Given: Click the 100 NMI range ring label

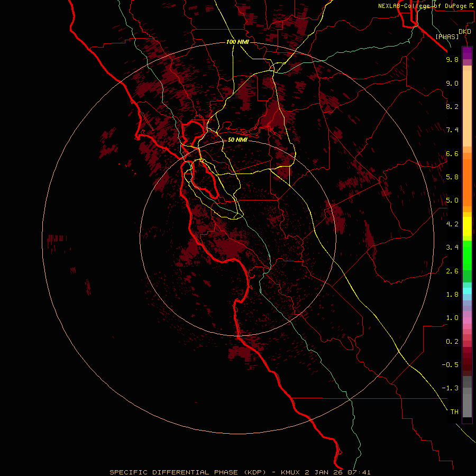Looking at the screenshot, I should click(237, 42).
